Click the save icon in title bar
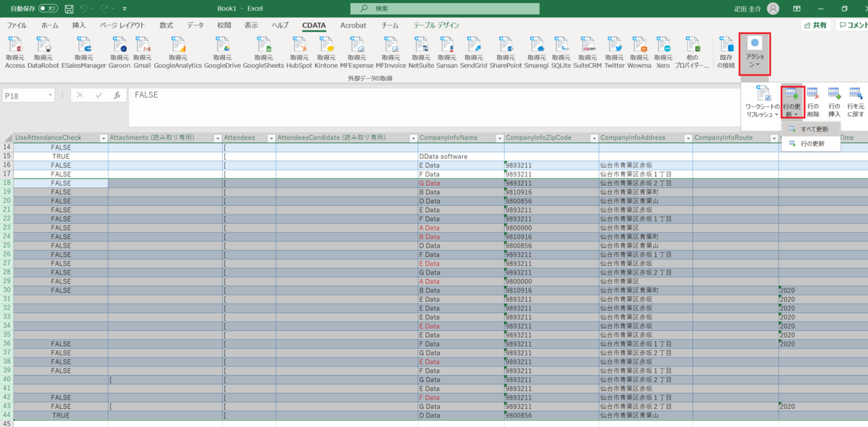Viewport: 868px width, 427px height. (x=69, y=9)
